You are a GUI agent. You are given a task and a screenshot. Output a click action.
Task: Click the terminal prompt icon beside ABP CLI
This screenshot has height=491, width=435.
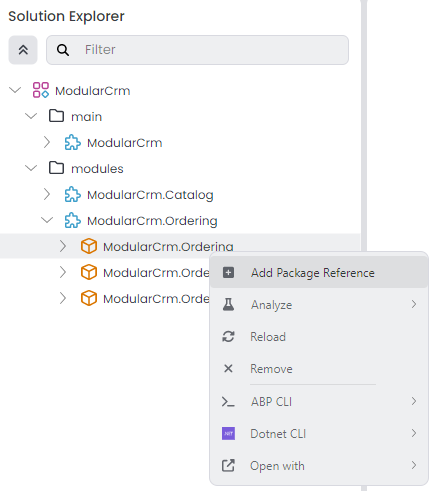coord(228,402)
